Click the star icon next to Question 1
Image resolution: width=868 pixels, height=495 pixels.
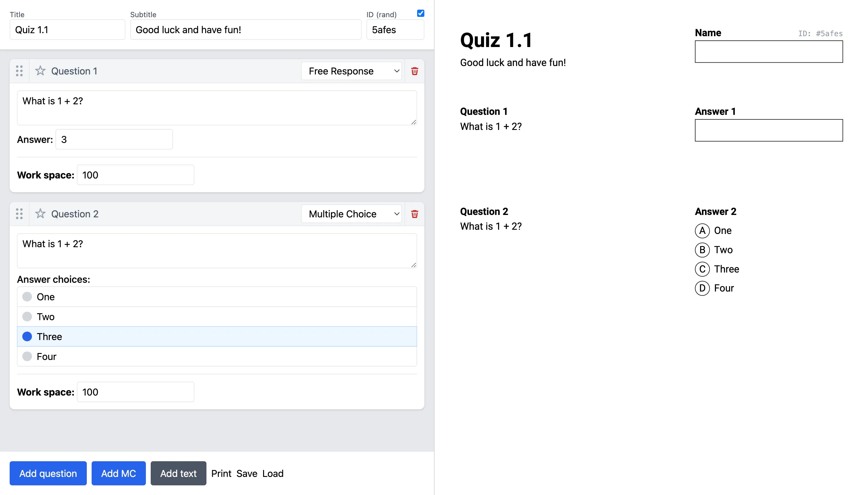click(x=41, y=70)
